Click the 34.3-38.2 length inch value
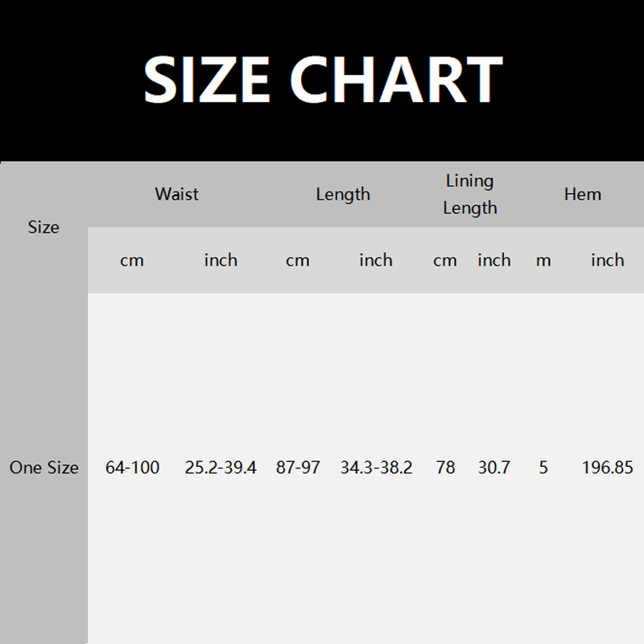The image size is (644, 644). (376, 468)
